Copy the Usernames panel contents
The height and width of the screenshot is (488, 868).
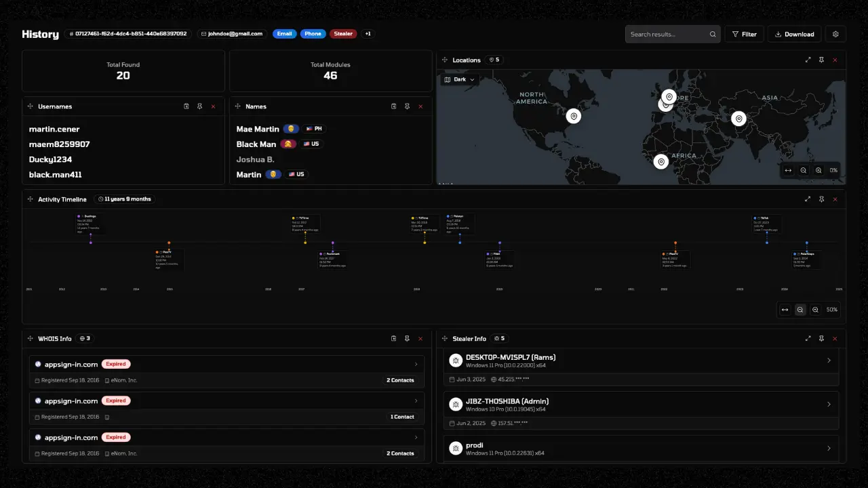click(x=186, y=106)
